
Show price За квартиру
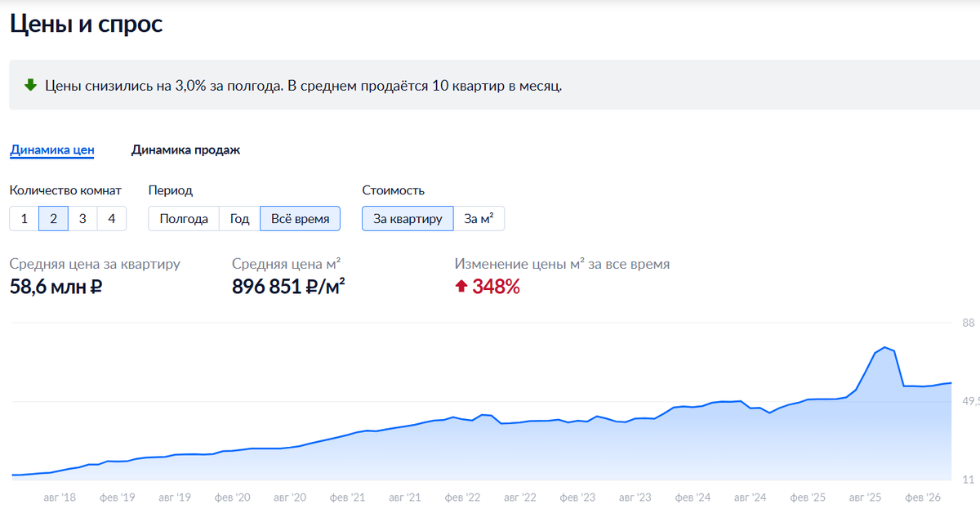pos(408,219)
